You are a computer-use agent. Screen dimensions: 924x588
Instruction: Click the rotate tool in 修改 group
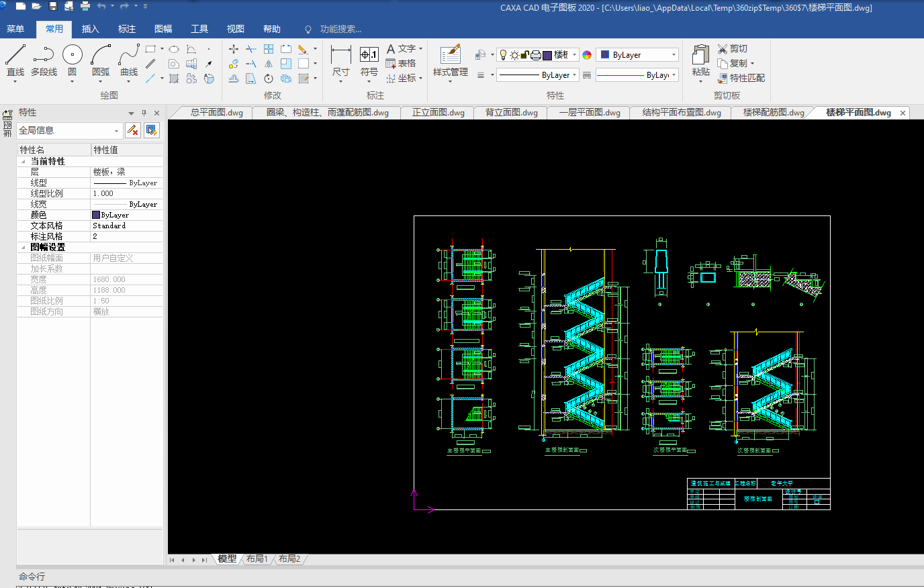point(269,79)
